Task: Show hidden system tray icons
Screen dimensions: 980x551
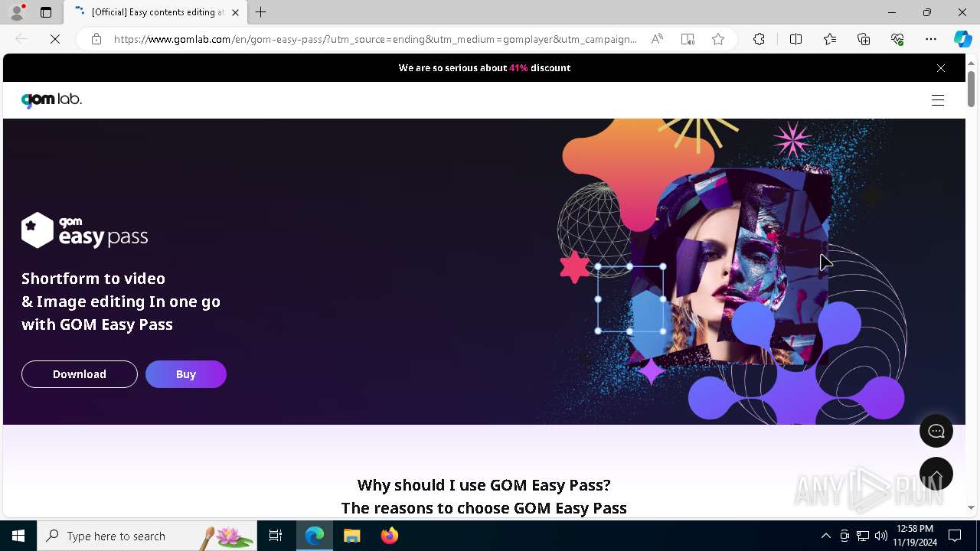Action: tap(825, 536)
